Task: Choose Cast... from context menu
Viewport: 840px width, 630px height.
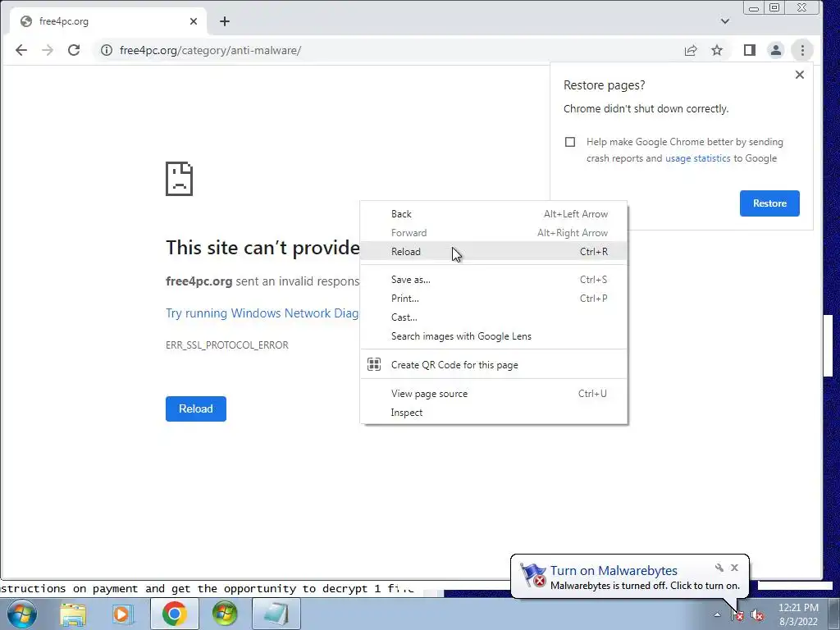Action: pos(493,317)
